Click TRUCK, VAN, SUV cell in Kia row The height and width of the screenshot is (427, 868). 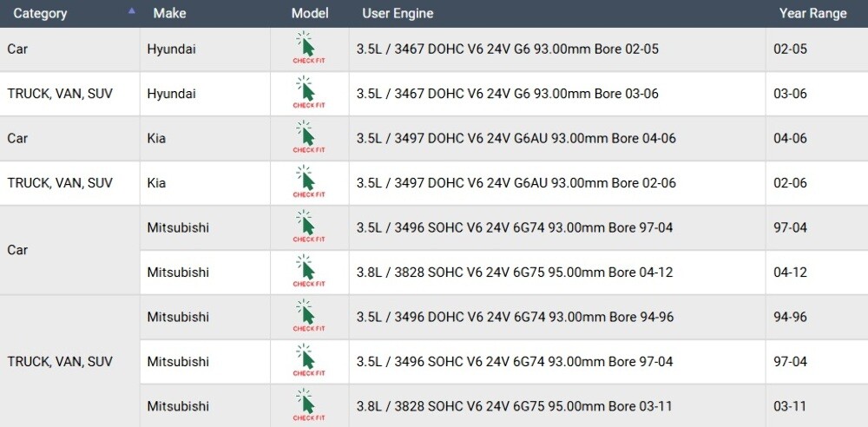tap(69, 183)
